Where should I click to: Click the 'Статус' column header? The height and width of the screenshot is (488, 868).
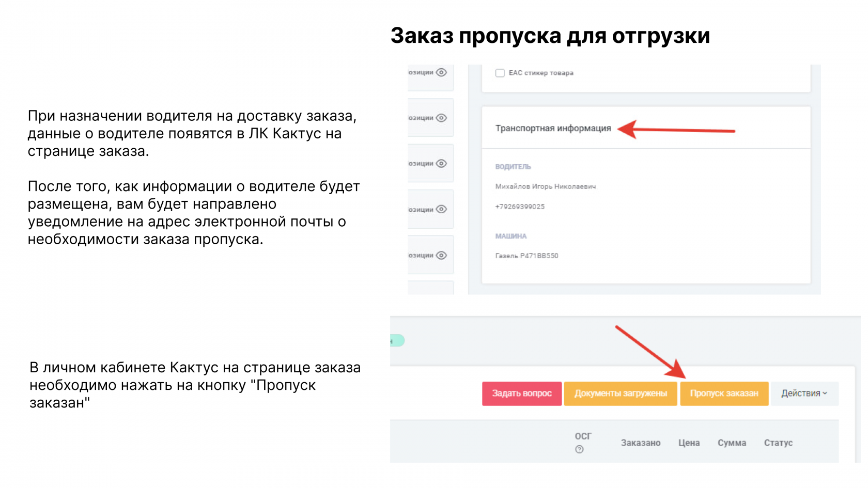click(778, 443)
